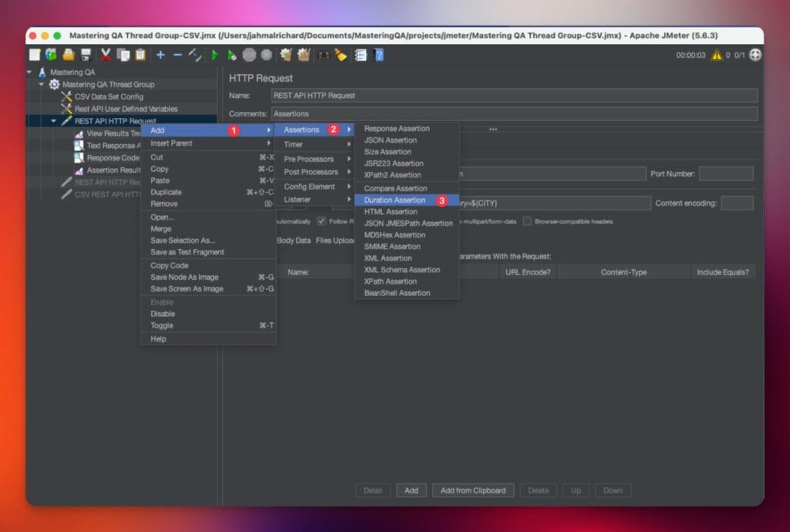Image resolution: width=790 pixels, height=532 pixels.
Task: Open Help with question mark icon
Action: [x=379, y=55]
